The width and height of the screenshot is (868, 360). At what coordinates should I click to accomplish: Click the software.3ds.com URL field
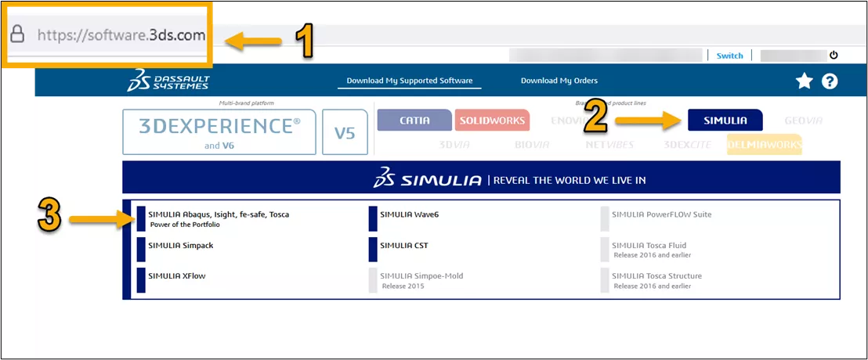121,36
